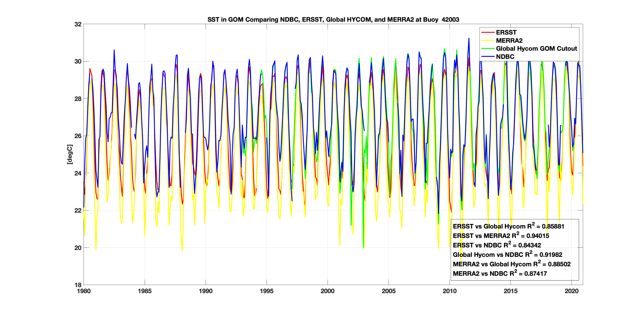Click the ERSST vs NDBC R² line
The width and height of the screenshot is (644, 320).
coord(497,245)
